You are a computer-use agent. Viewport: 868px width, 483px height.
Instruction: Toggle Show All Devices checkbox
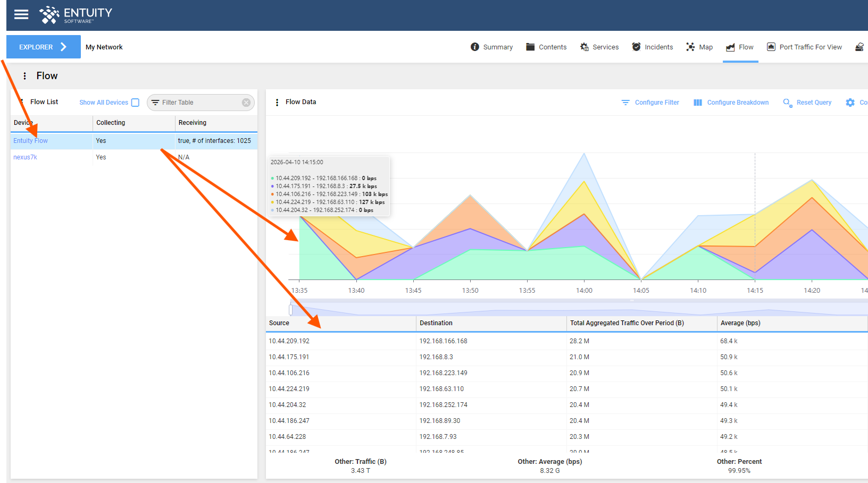pos(135,103)
